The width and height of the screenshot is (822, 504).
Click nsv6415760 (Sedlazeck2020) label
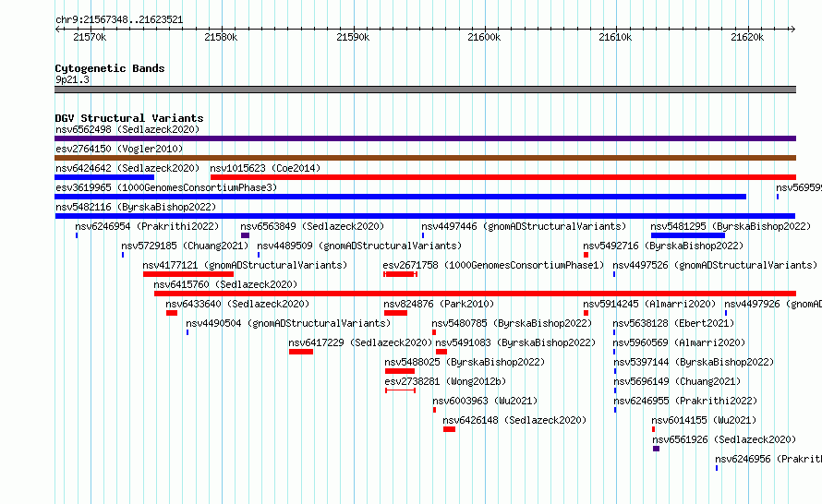[225, 284]
